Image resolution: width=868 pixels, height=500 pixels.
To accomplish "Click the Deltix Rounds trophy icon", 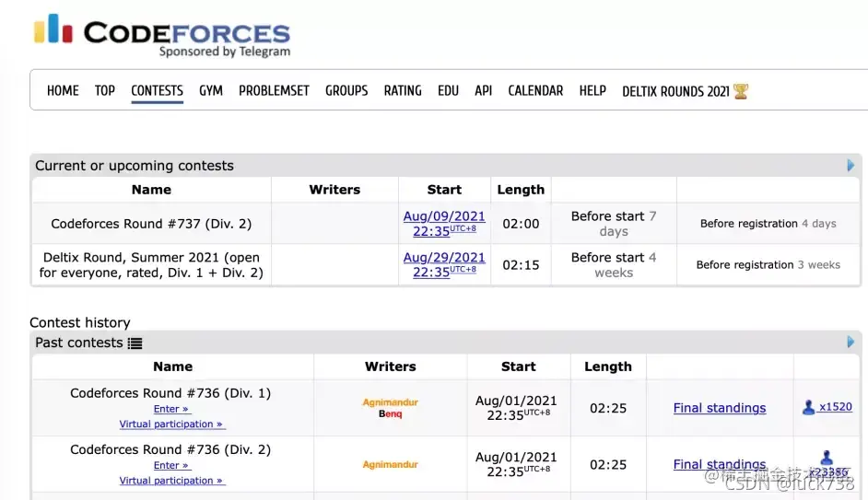I will pyautogui.click(x=740, y=91).
